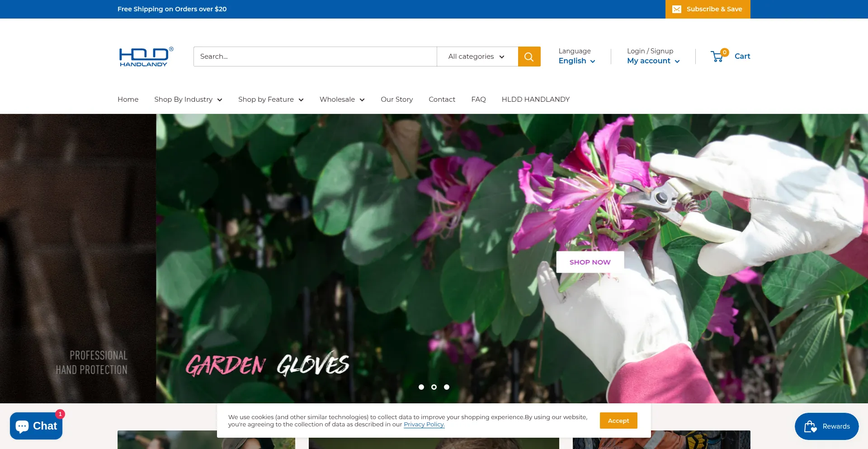
Task: Click into the Search input field
Action: click(x=315, y=57)
